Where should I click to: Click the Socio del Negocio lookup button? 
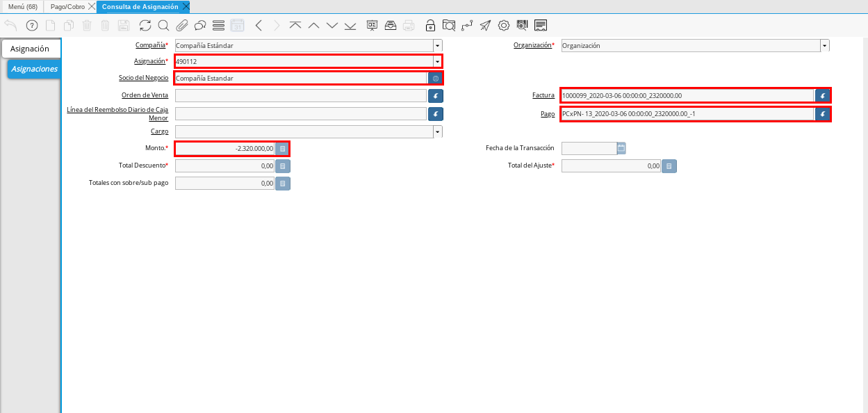(436, 79)
